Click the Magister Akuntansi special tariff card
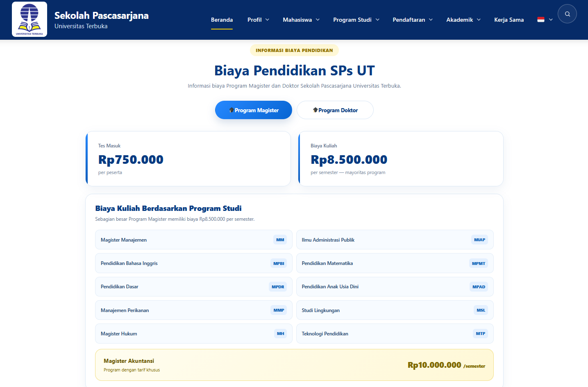 coord(294,365)
